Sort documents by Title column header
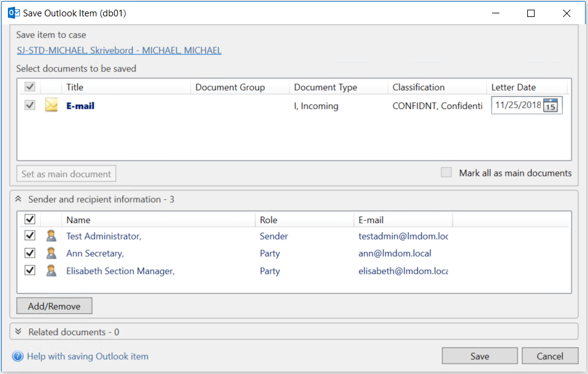This screenshot has height=374, width=588. pyautogui.click(x=75, y=87)
